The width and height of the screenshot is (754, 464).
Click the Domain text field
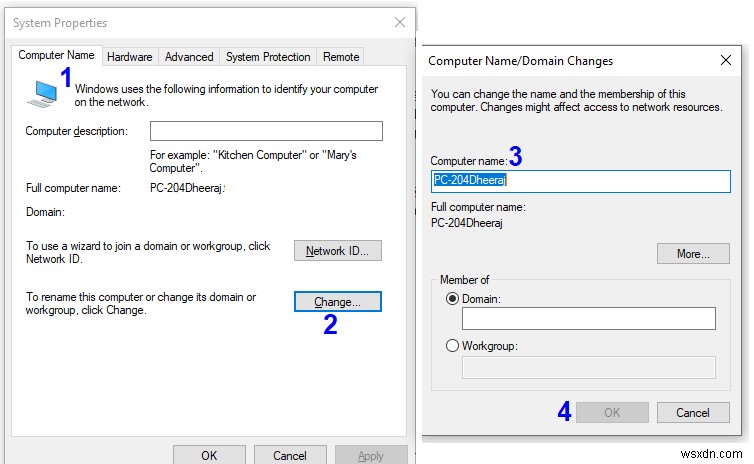pyautogui.click(x=589, y=319)
